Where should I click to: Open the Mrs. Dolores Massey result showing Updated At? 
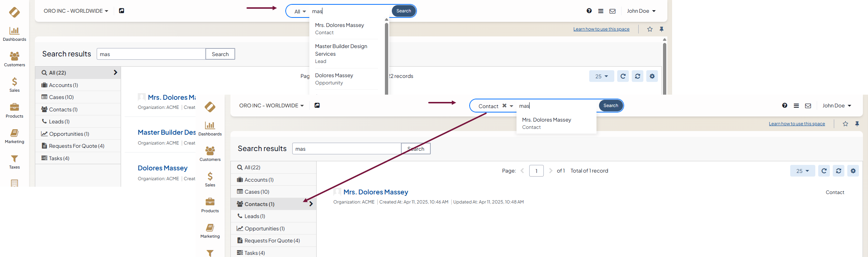(375, 192)
